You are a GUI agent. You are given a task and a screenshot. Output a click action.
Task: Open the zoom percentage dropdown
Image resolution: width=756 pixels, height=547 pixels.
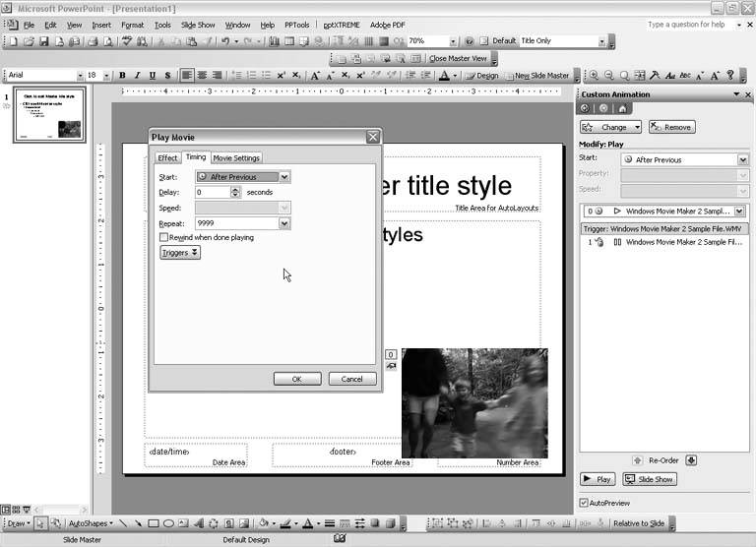click(x=453, y=41)
